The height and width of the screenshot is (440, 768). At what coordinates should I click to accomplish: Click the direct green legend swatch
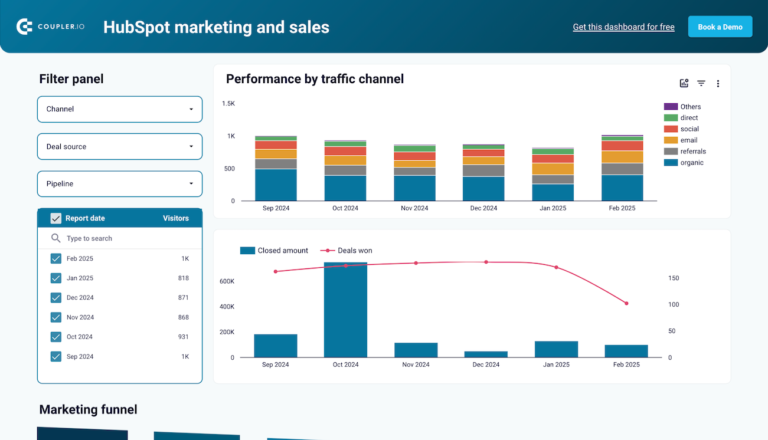click(x=671, y=118)
